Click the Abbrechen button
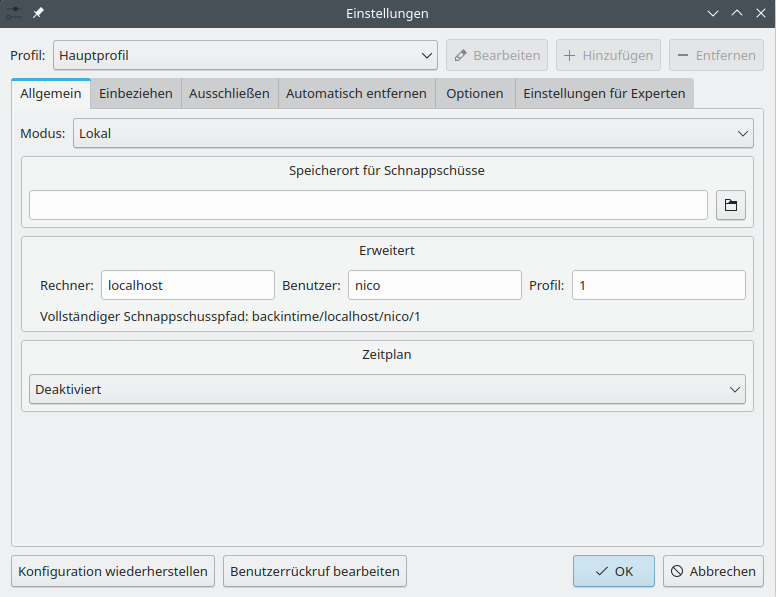The image size is (776, 597). click(713, 571)
